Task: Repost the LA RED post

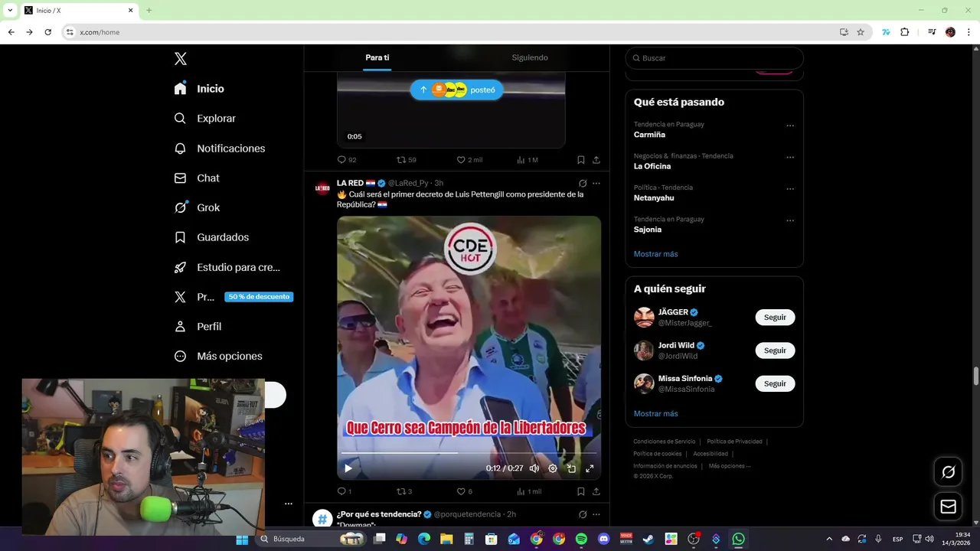Action: [404, 491]
